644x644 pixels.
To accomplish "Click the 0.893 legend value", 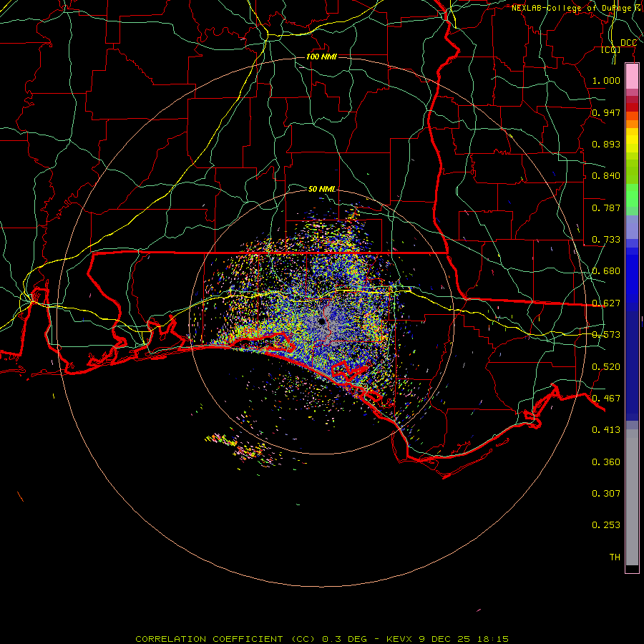I will point(606,144).
